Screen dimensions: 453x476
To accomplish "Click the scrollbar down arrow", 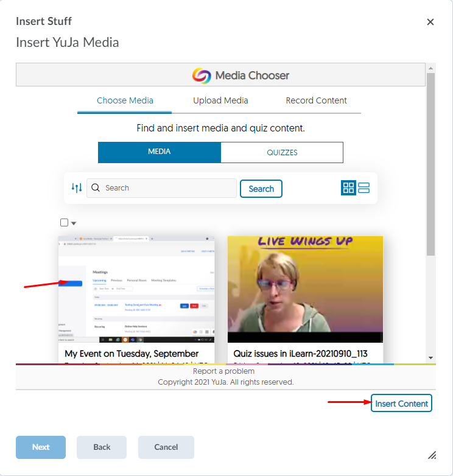I will click(x=430, y=357).
